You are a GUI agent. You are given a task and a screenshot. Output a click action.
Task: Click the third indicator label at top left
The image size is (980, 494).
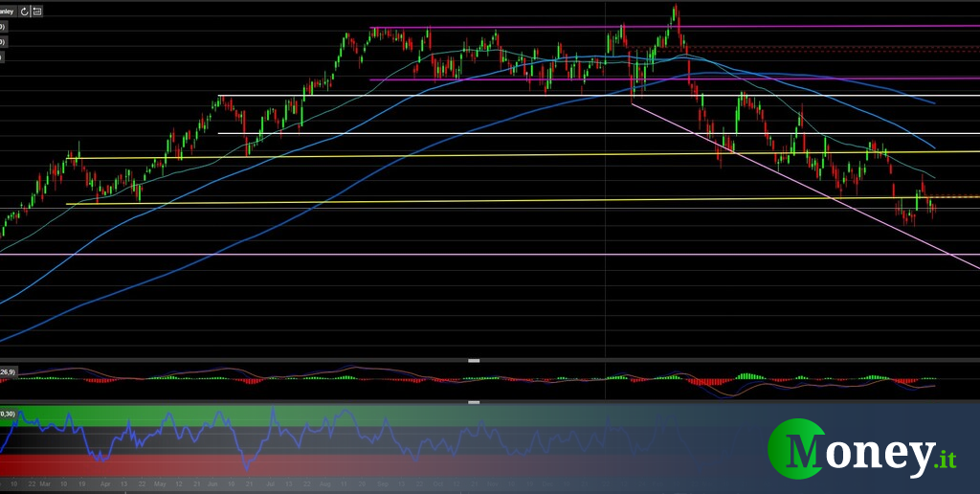(3, 57)
